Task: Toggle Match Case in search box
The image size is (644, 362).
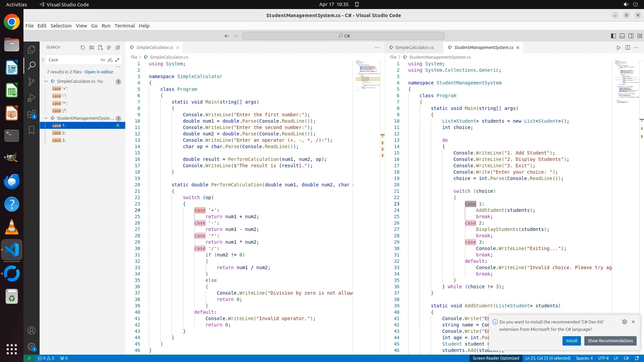Action: (103, 60)
